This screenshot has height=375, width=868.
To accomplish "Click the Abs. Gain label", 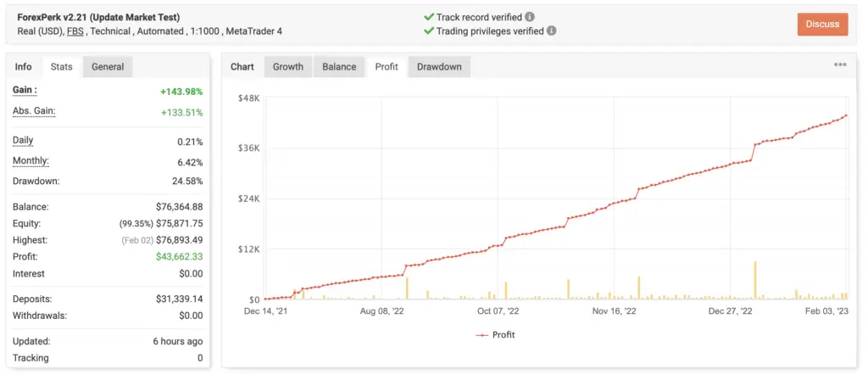I will click(x=34, y=112).
